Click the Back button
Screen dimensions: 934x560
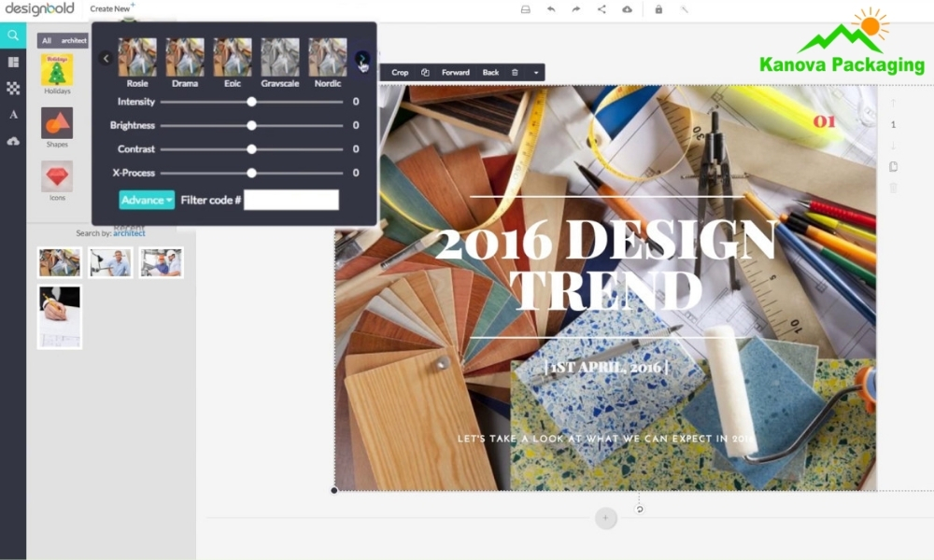point(491,73)
